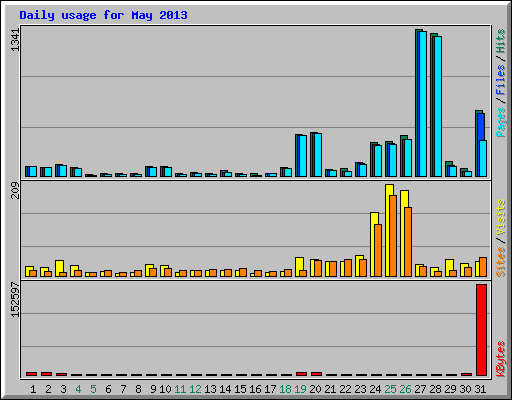Click green weekend day label 25

[x=391, y=389]
